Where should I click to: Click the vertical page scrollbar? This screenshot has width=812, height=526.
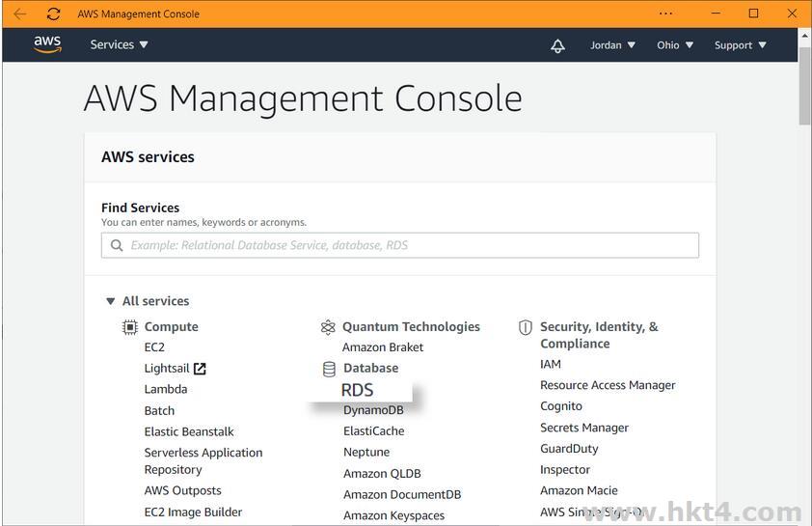pyautogui.click(x=804, y=87)
